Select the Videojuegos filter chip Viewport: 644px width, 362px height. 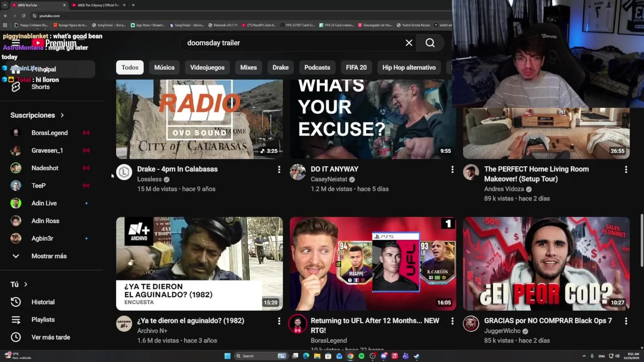[207, 67]
